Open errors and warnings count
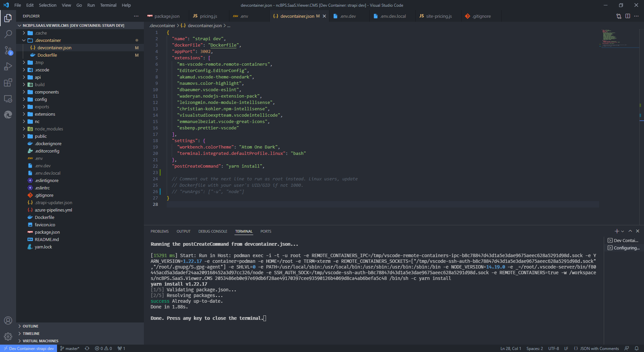 click(104, 349)
